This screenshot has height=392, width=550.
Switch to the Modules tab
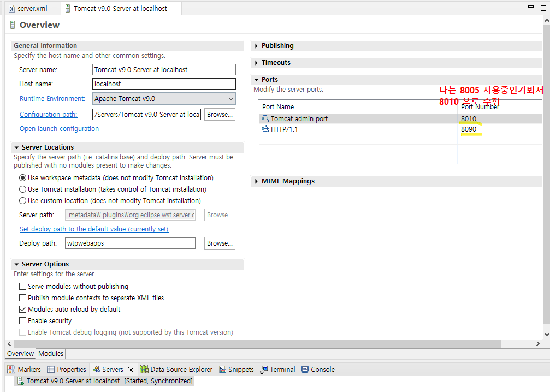click(x=51, y=353)
